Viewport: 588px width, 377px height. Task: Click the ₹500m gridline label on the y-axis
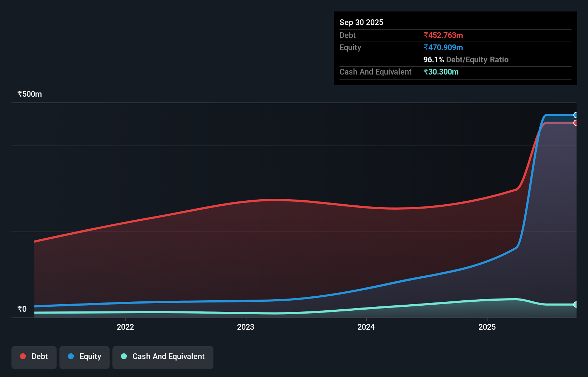click(29, 94)
